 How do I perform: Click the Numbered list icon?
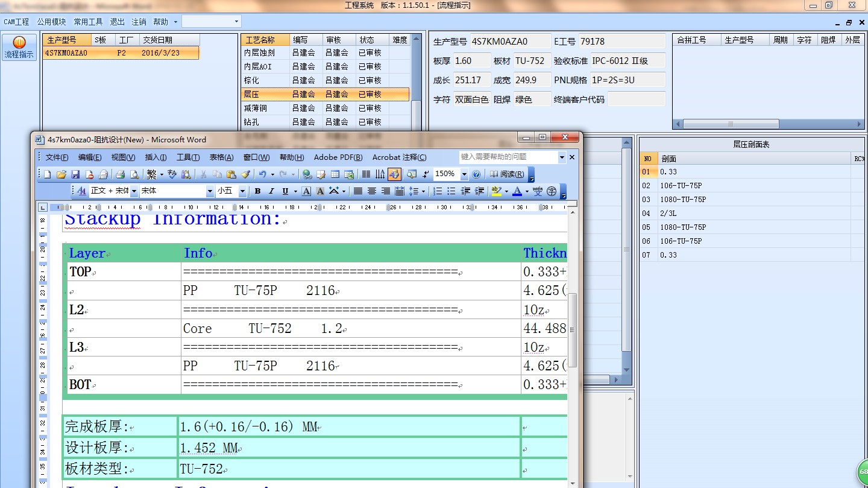[438, 191]
